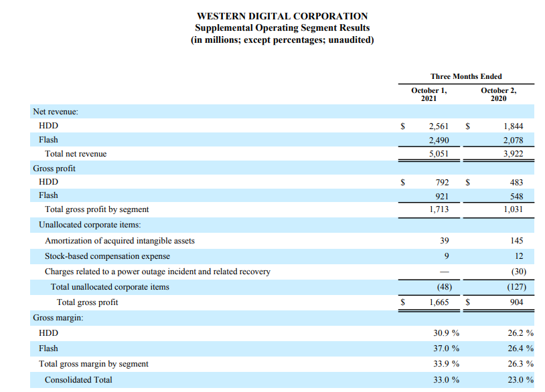Click HDD gross profit value 792
This screenshot has height=392, width=545.
tap(442, 182)
